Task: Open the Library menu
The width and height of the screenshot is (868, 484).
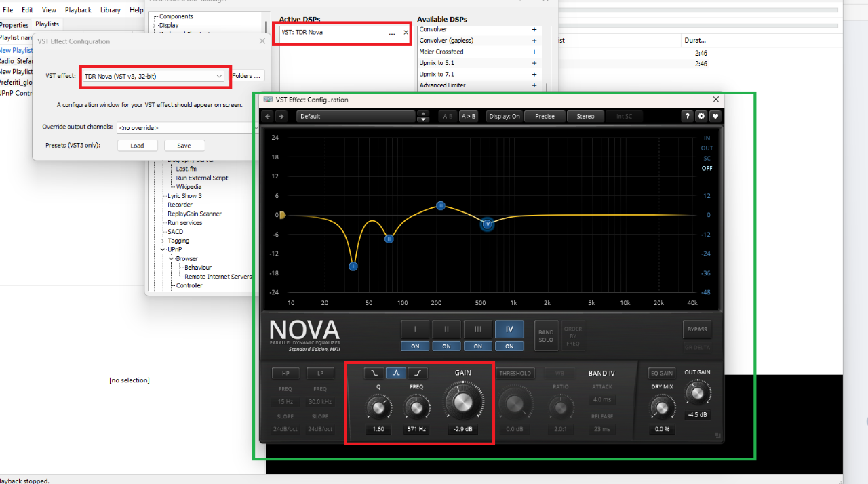Action: (x=110, y=10)
